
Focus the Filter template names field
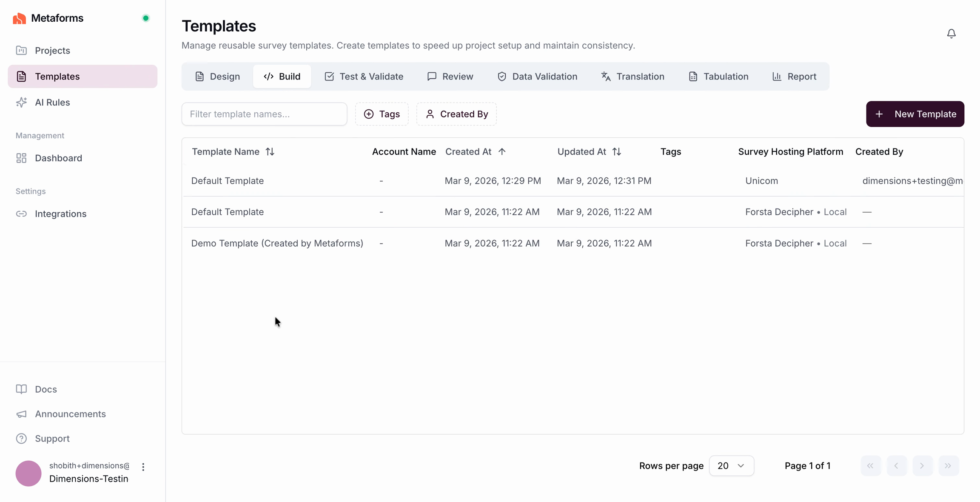tap(264, 114)
